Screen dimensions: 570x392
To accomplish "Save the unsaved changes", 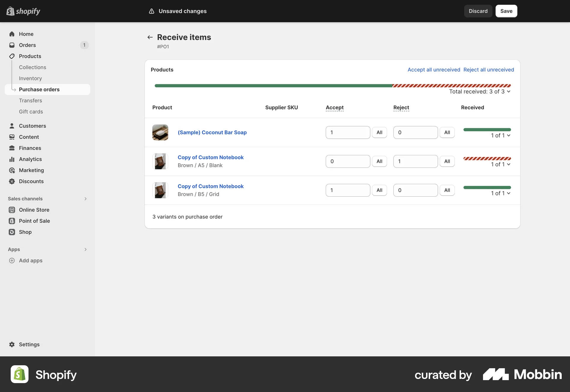I will tap(506, 11).
